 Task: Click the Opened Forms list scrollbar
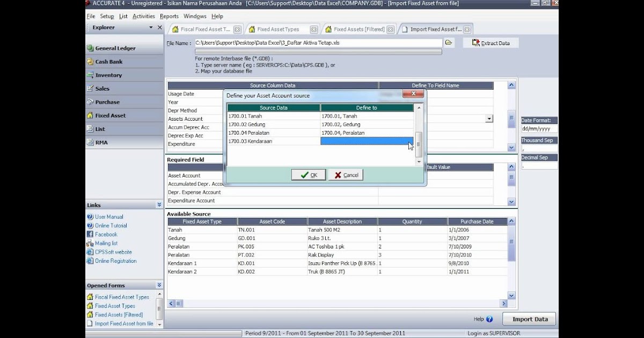[159, 310]
